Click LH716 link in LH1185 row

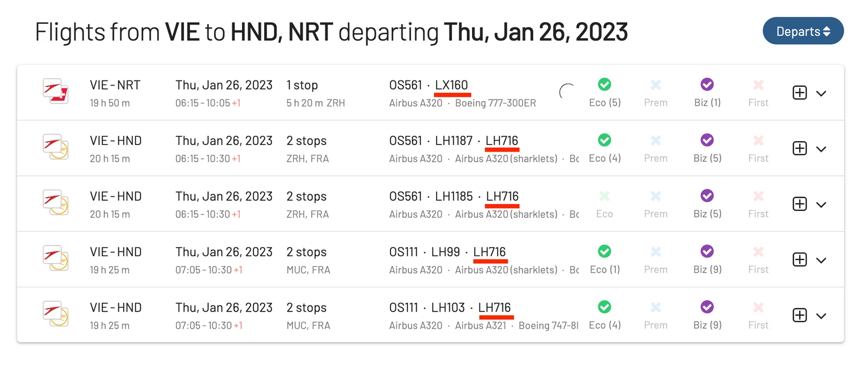(x=502, y=197)
